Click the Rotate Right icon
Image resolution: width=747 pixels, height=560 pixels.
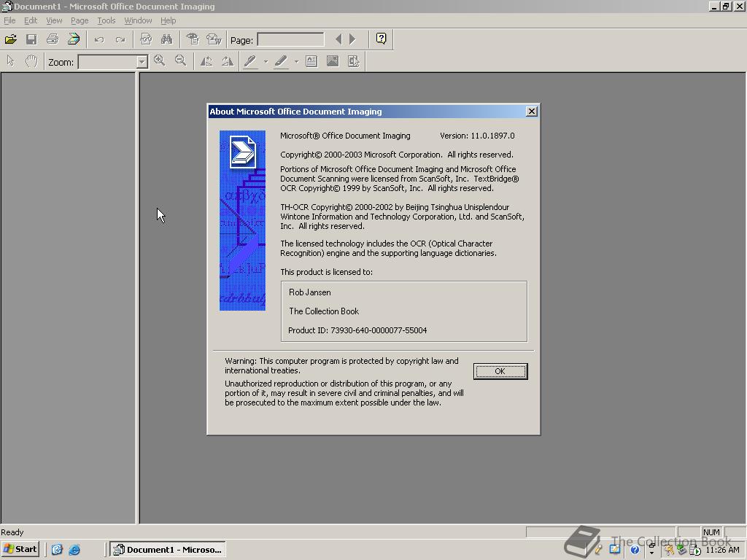tap(228, 61)
